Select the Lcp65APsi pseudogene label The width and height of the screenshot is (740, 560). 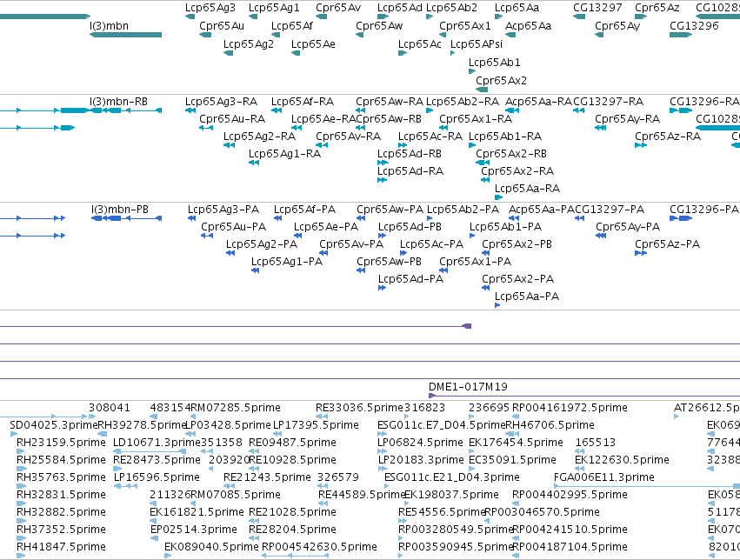[477, 44]
